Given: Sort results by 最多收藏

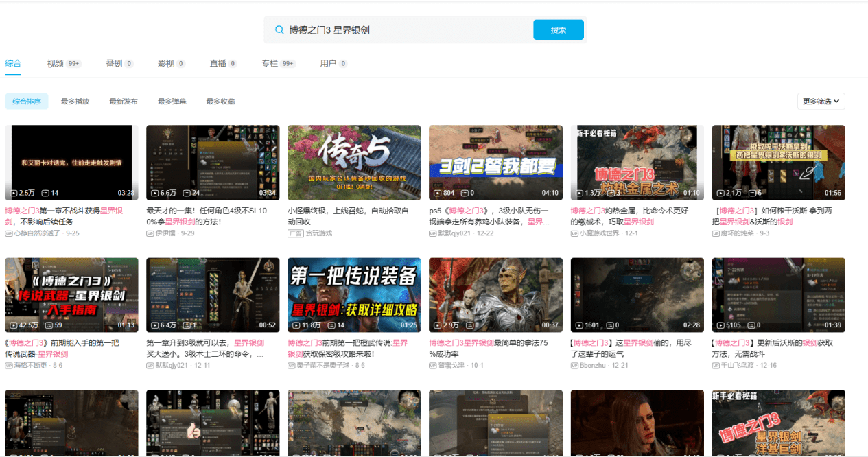Looking at the screenshot, I should point(220,102).
